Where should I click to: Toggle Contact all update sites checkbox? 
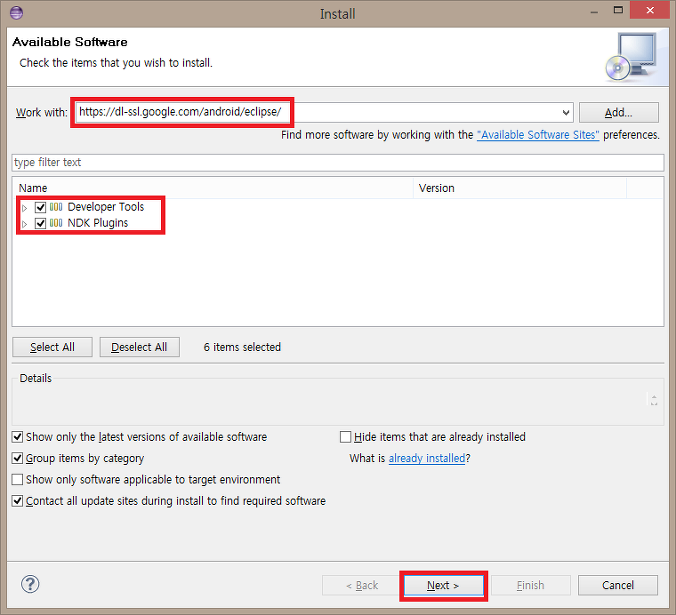[x=17, y=501]
